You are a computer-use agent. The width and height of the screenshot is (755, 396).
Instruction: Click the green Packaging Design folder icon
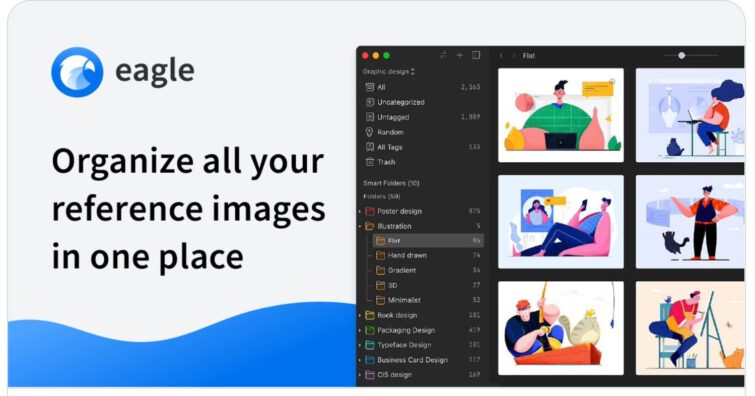(370, 330)
